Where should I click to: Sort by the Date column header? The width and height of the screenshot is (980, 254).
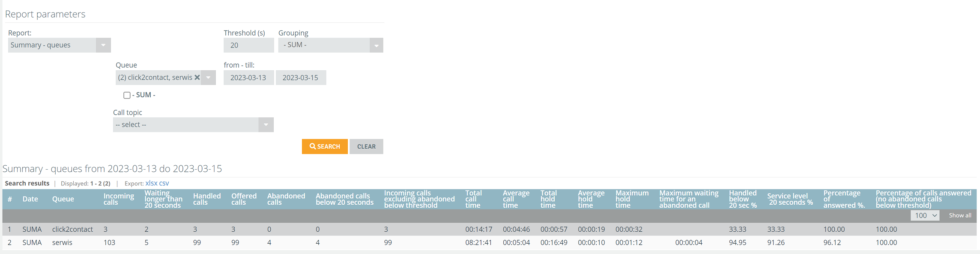click(30, 199)
